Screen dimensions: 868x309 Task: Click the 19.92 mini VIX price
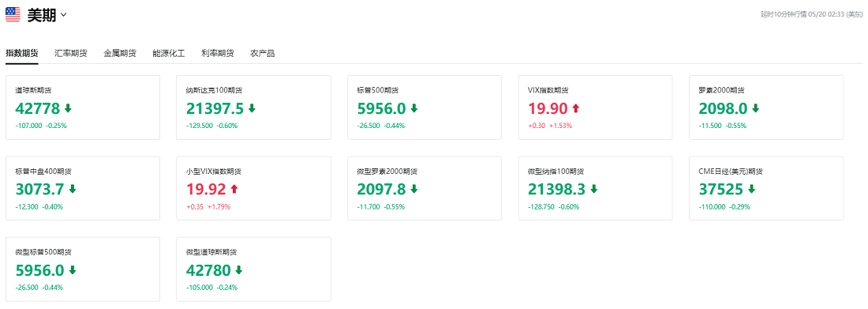[206, 190]
